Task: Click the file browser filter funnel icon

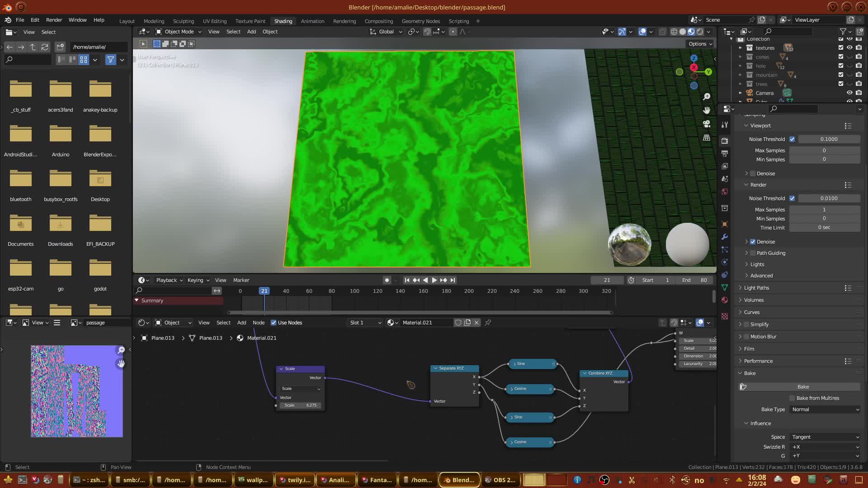Action: 110,60
